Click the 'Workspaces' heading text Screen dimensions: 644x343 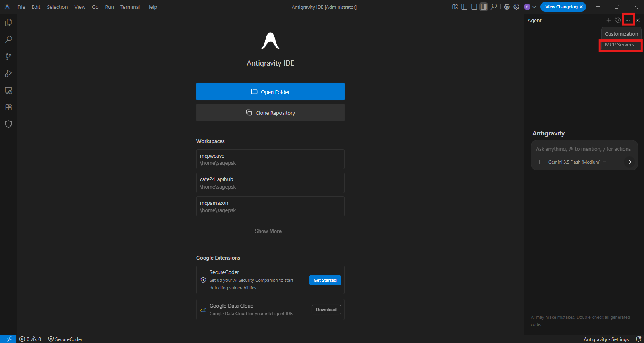click(x=210, y=141)
